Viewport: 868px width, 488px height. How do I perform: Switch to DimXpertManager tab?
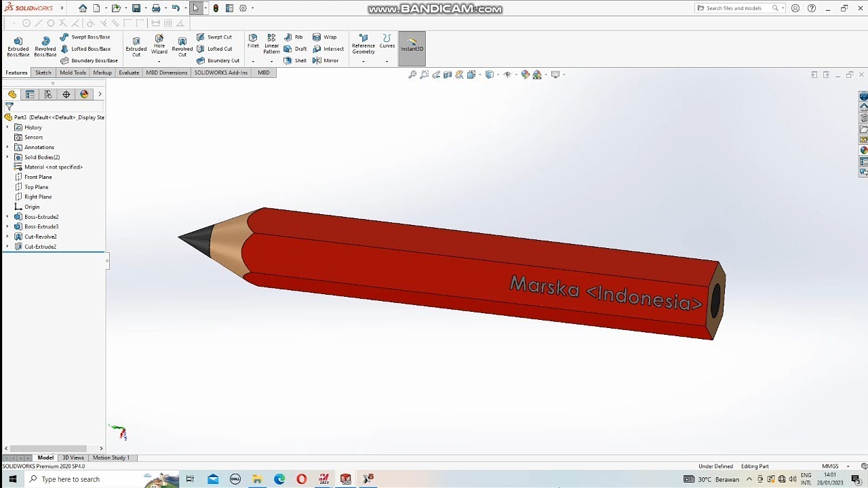click(66, 94)
